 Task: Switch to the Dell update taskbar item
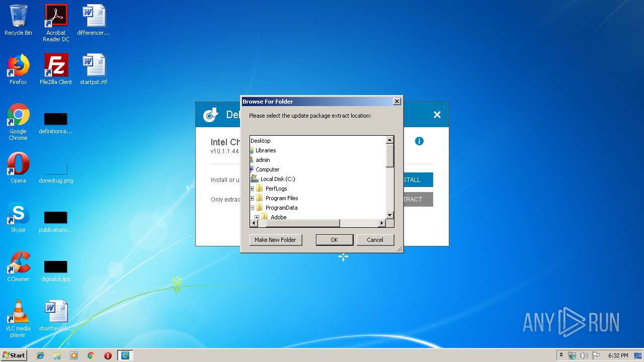pos(125,355)
